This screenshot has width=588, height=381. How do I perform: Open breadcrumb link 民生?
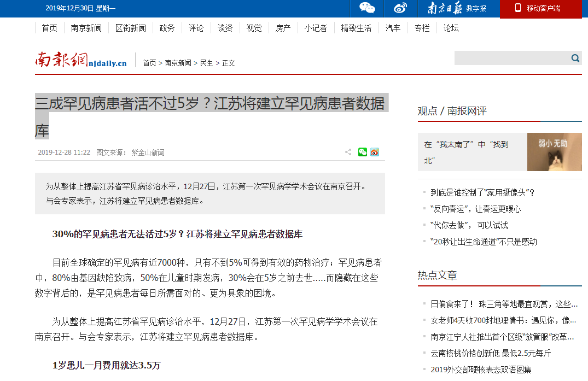point(205,62)
